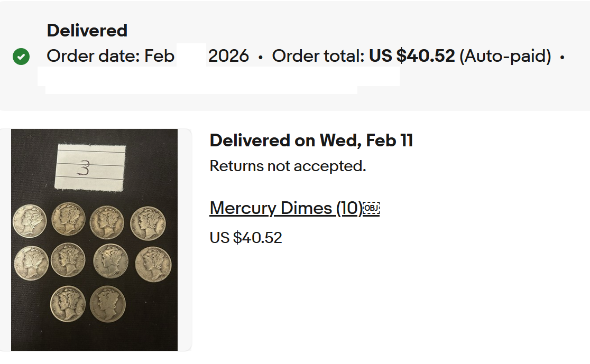Image resolution: width=590 pixels, height=364 pixels.
Task: Click the bold US $40.52 order total
Action: point(412,55)
